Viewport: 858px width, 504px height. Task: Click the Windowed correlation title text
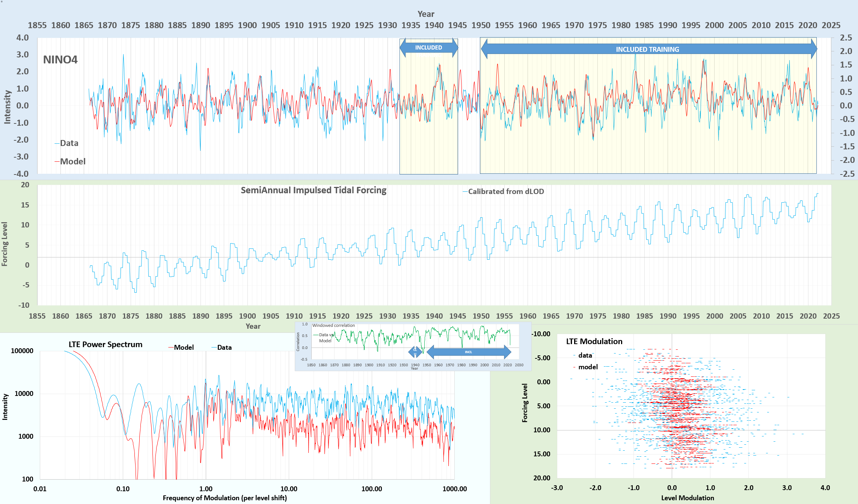[x=333, y=325]
